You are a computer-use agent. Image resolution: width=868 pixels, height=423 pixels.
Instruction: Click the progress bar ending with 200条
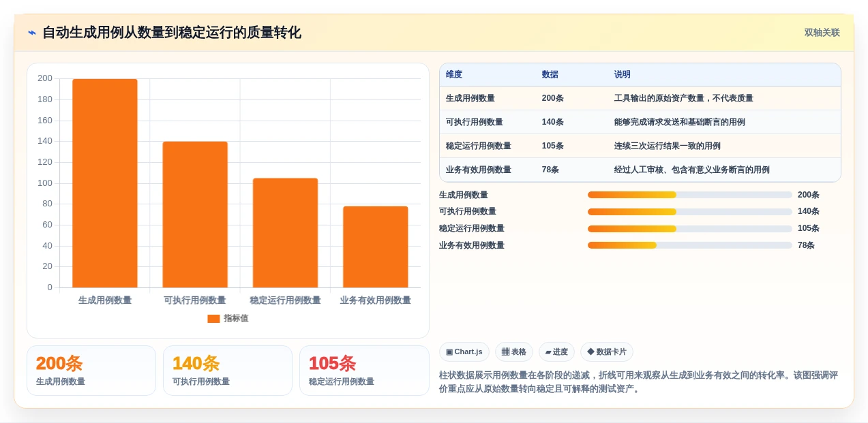[x=690, y=195]
